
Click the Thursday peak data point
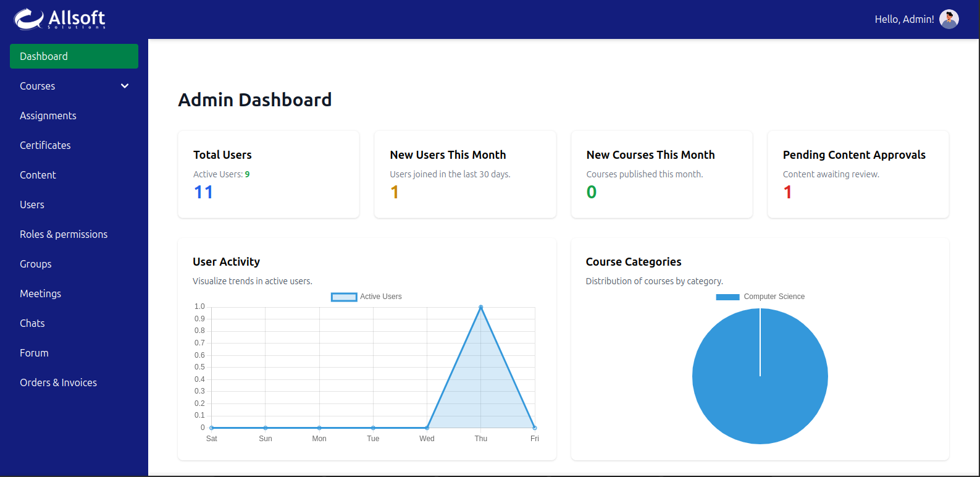pos(481,307)
